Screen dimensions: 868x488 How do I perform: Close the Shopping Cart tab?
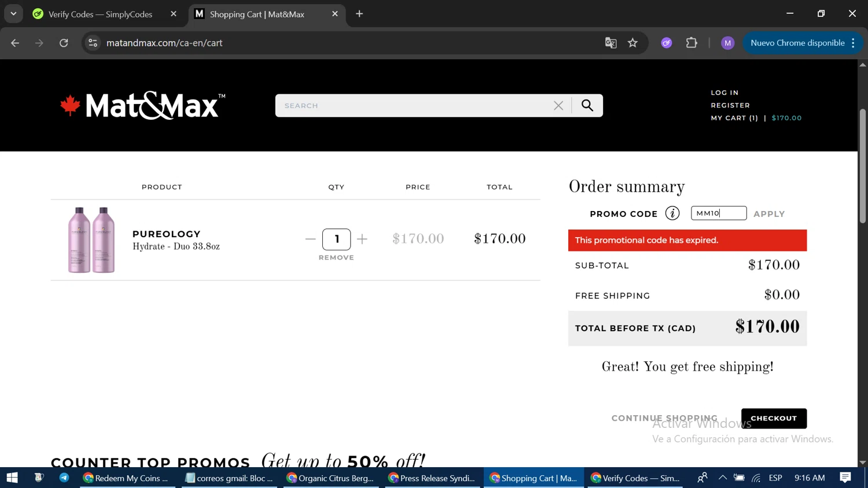coord(335,14)
